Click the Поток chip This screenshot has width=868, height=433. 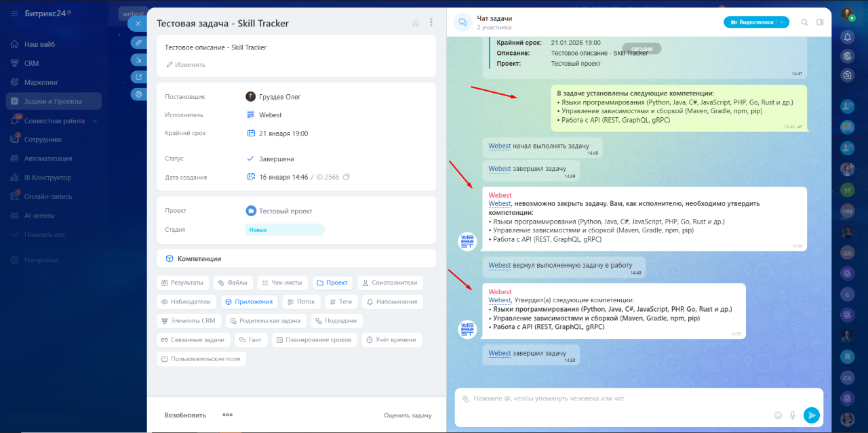[301, 302]
